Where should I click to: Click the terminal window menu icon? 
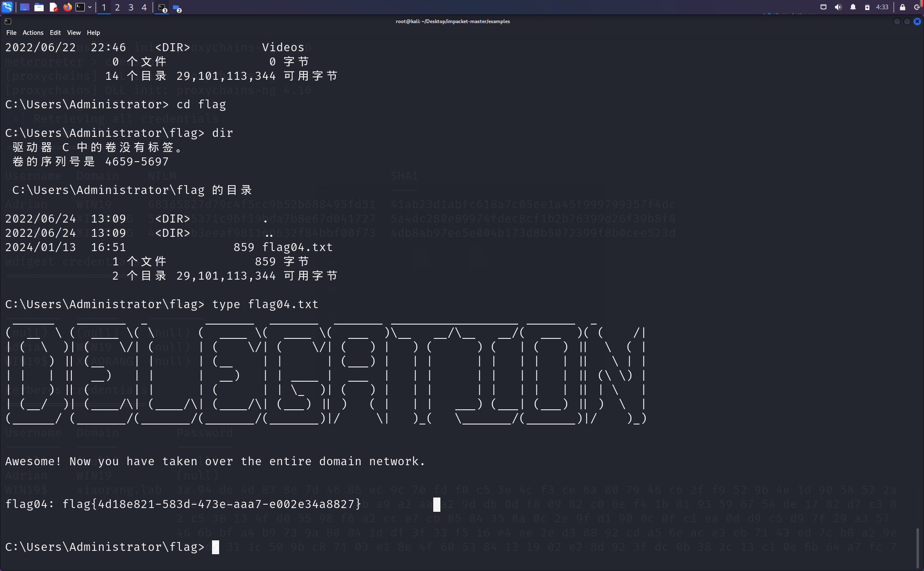[8, 21]
